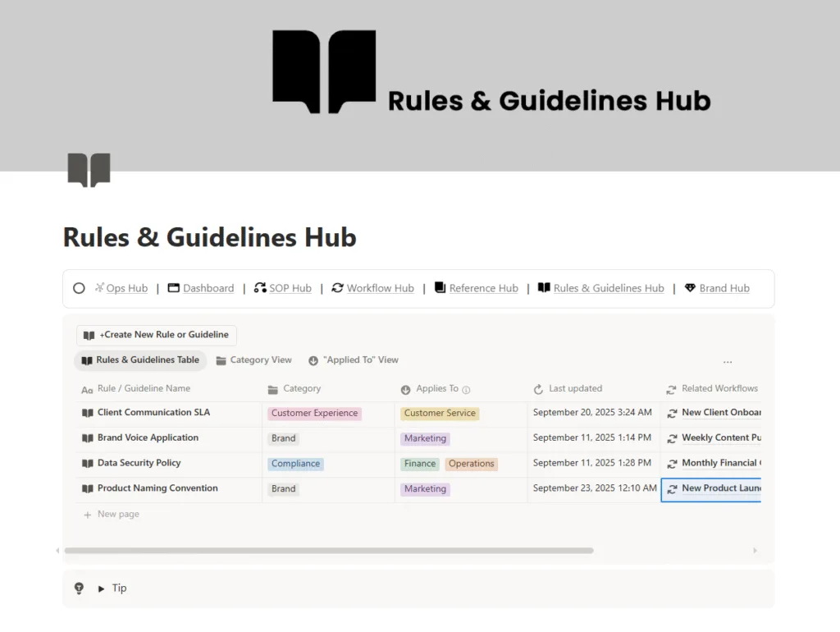Open the database three-dots options menu
This screenshot has width=840, height=632.
tap(728, 361)
